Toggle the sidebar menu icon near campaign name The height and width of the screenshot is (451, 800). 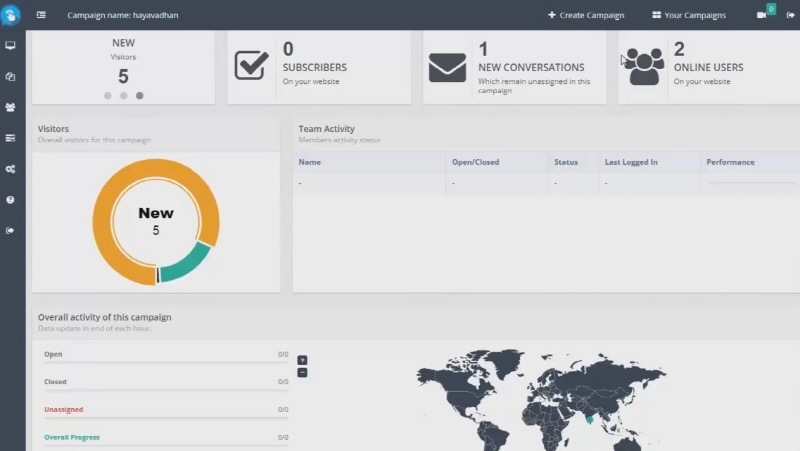click(x=41, y=15)
